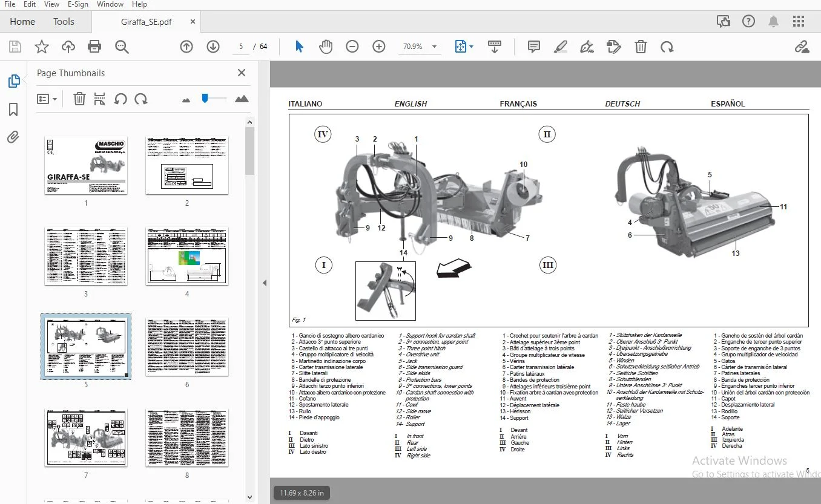The height and width of the screenshot is (504, 821).
Task: Select page 4 thumbnail
Action: (187, 257)
